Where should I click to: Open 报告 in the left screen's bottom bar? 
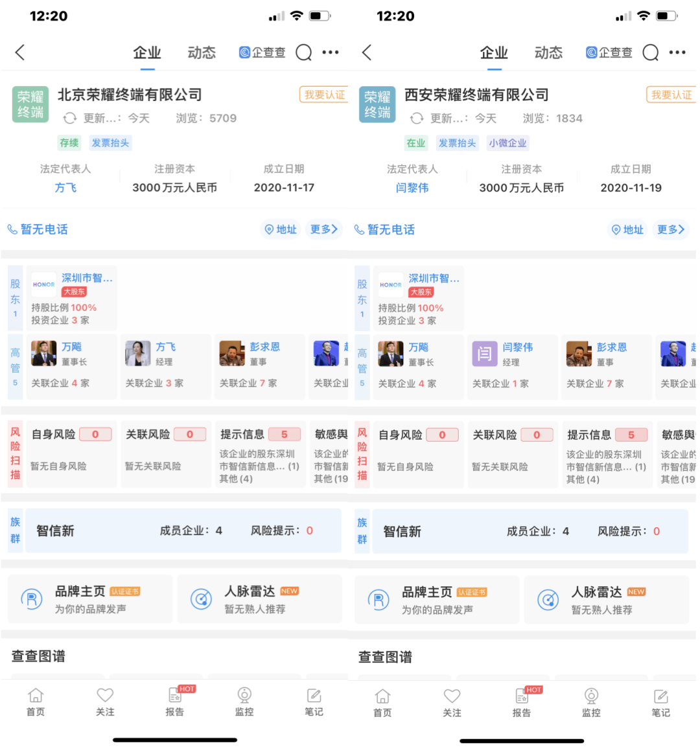pyautogui.click(x=175, y=702)
